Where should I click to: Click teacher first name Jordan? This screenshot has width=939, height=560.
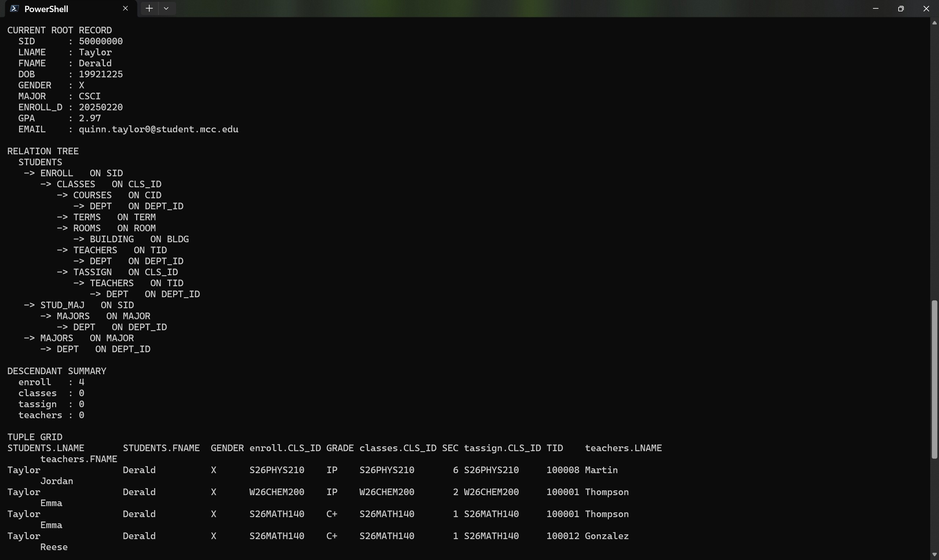[56, 481]
